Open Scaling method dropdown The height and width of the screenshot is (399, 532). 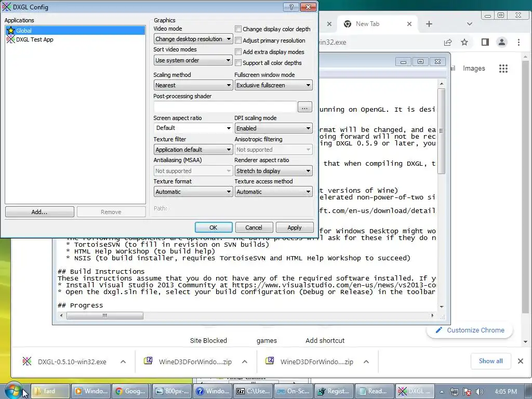(x=193, y=85)
